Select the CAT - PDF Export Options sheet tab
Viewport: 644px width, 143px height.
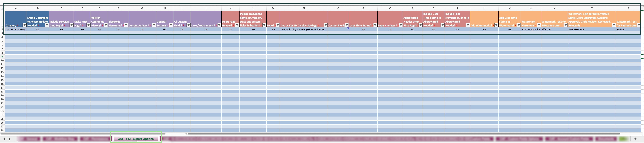(x=136, y=139)
